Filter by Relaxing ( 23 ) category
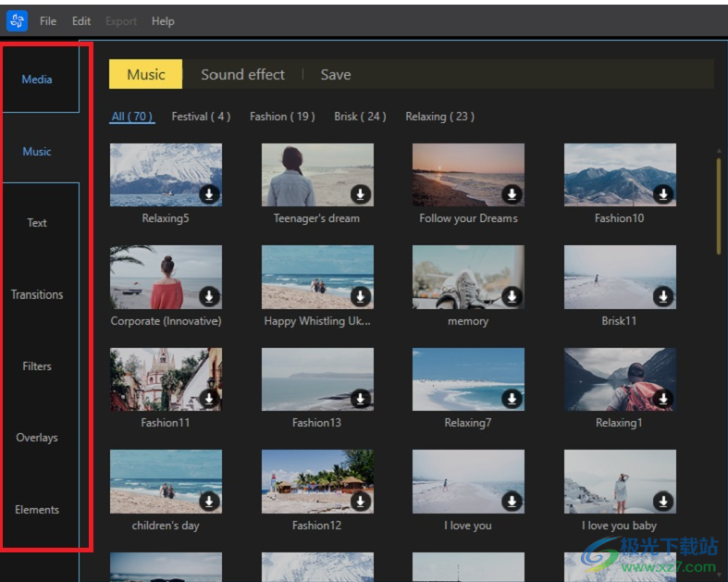728x582 pixels. pos(439,117)
